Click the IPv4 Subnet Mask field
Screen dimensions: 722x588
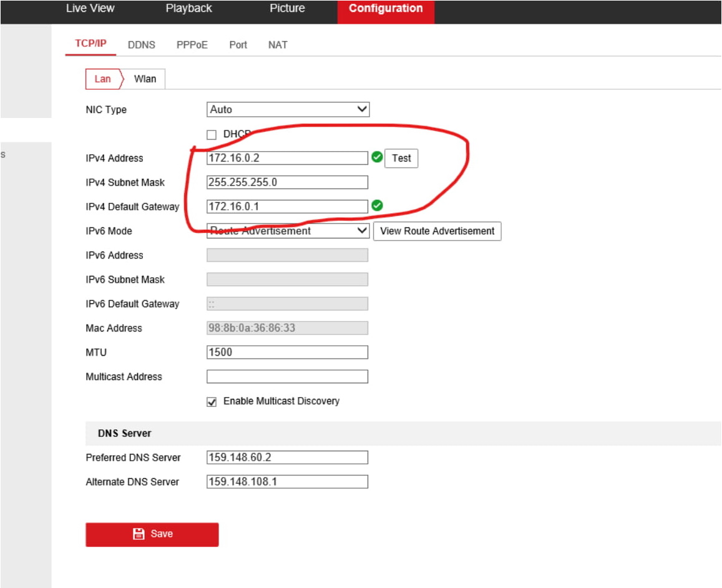click(287, 182)
